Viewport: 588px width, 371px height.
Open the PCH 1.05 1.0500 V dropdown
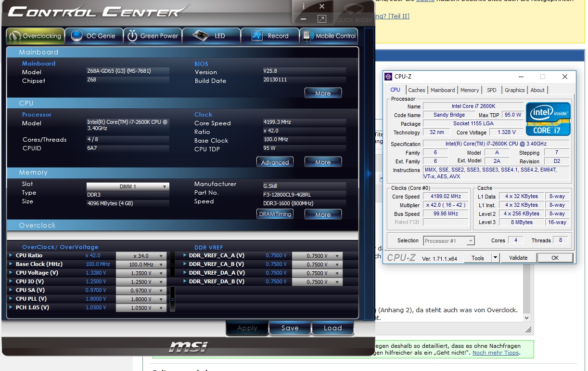[x=141, y=308]
